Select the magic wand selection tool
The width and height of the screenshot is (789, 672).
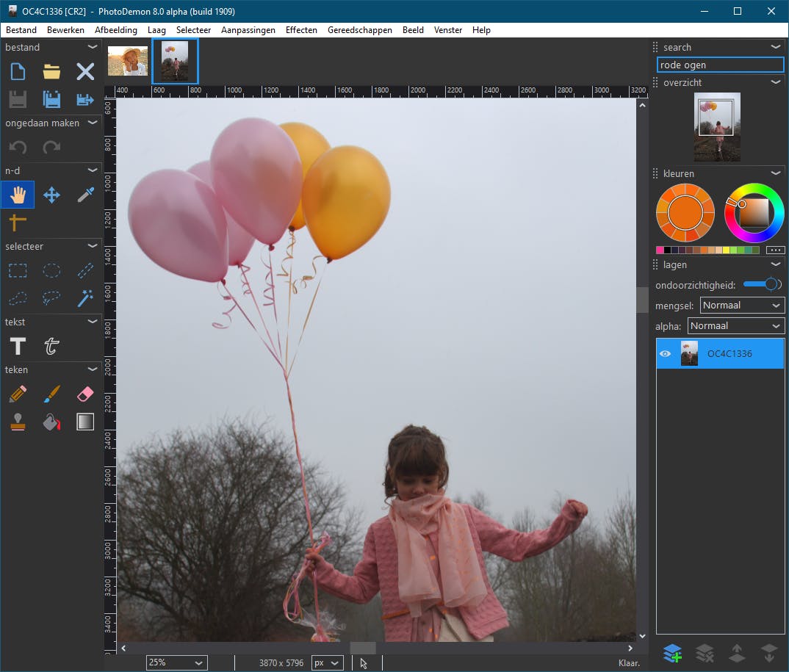[85, 298]
